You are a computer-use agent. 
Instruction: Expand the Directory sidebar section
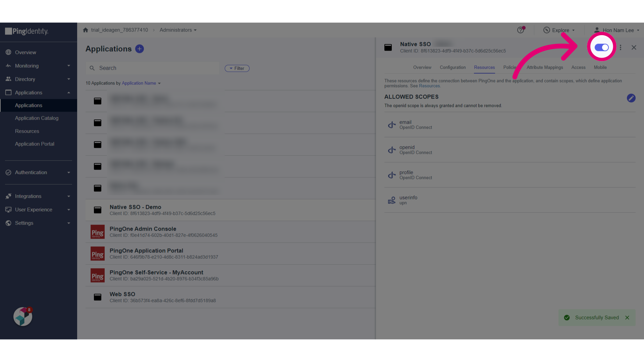point(39,79)
